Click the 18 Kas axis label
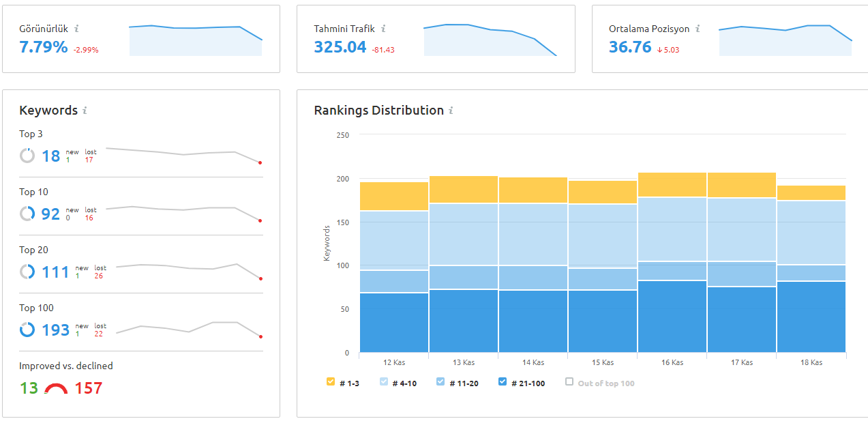Screen dimensions: 868x421 [811, 362]
